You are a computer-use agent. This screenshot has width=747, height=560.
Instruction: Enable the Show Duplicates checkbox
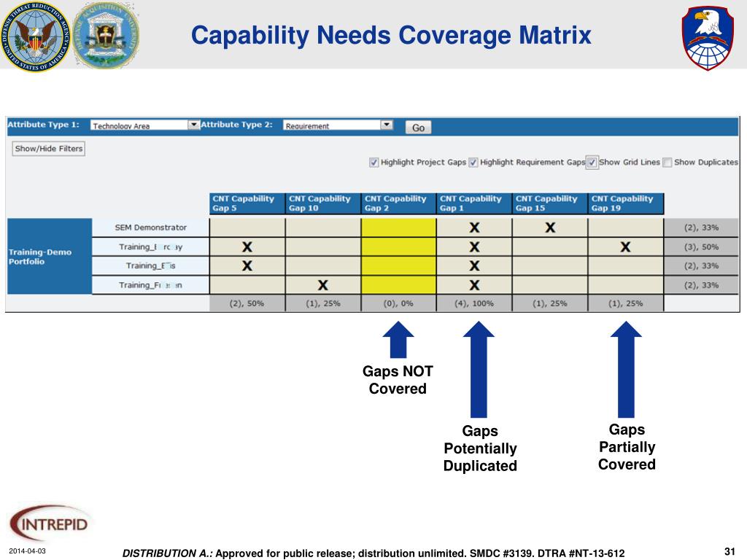[x=667, y=163]
